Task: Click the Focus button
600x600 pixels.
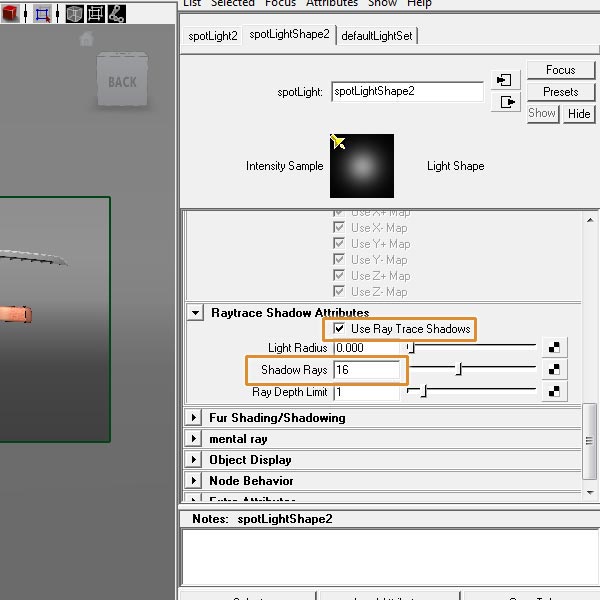Action: coord(561,70)
